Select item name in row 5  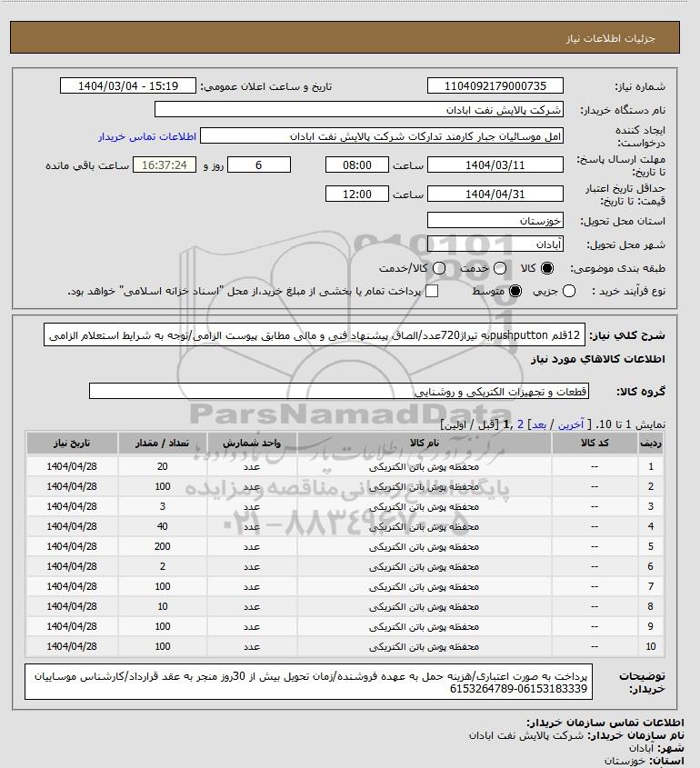click(x=425, y=546)
